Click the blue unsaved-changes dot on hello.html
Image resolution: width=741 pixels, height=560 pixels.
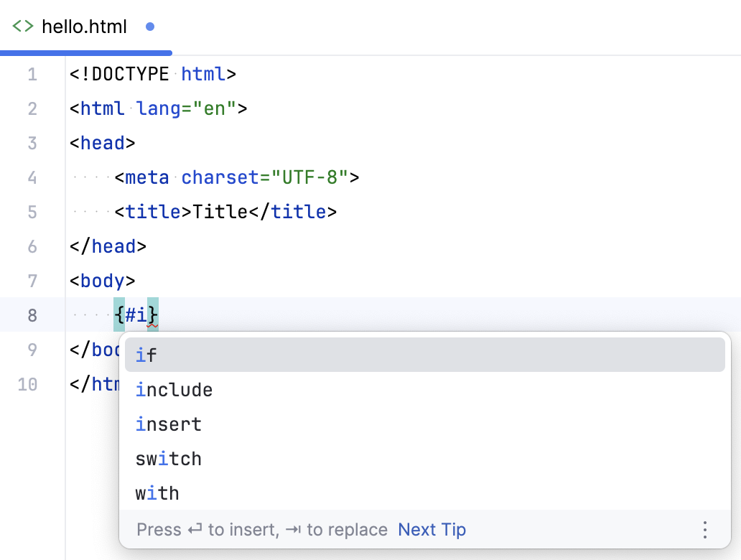point(149,26)
